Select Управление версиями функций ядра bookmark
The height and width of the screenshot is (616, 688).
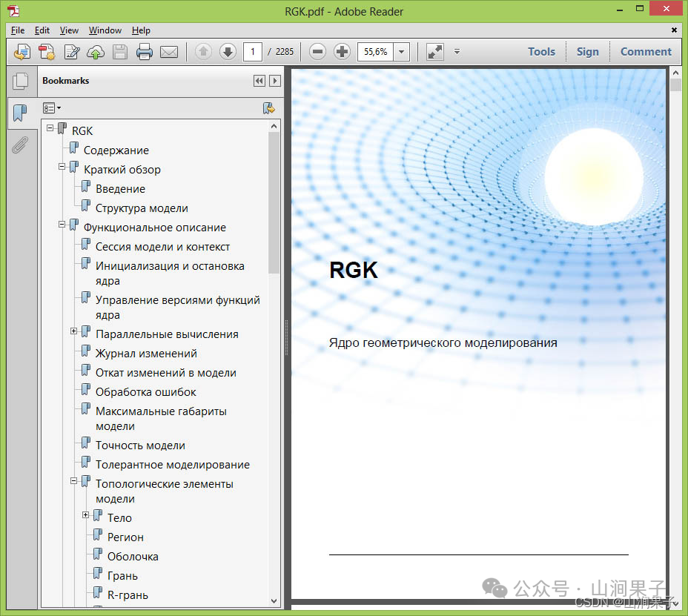[x=178, y=308]
